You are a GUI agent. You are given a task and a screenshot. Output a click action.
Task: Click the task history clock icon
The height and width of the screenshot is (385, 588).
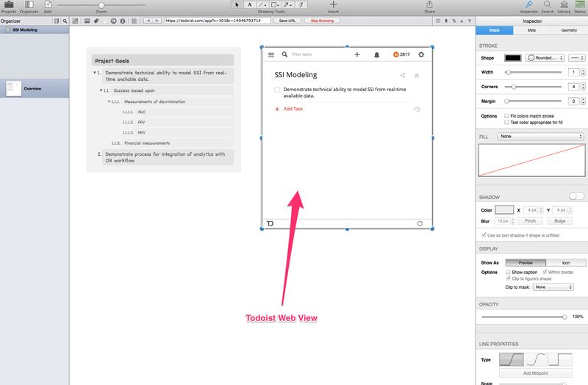click(x=417, y=109)
